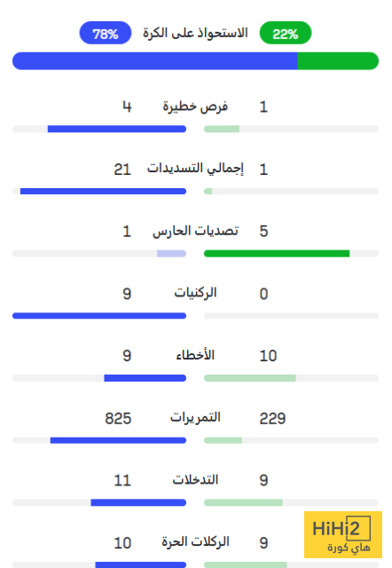Click the blue portion of possession bar
The height and width of the screenshot is (568, 392).
[x=155, y=61]
